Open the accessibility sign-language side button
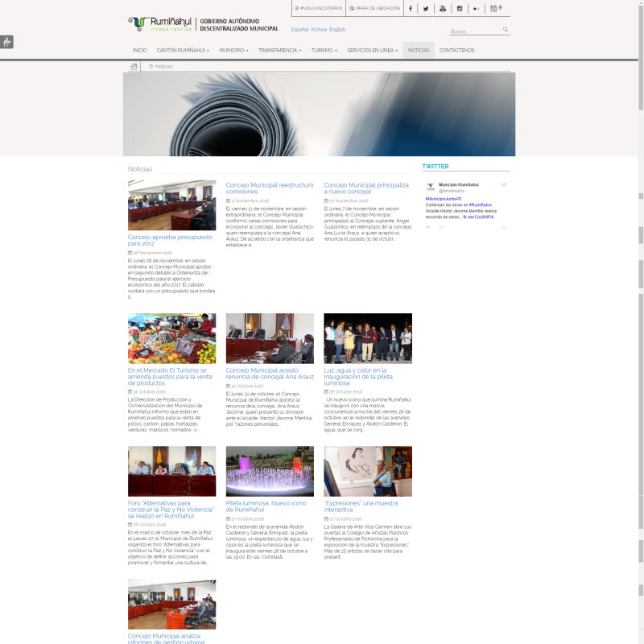 click(6, 42)
